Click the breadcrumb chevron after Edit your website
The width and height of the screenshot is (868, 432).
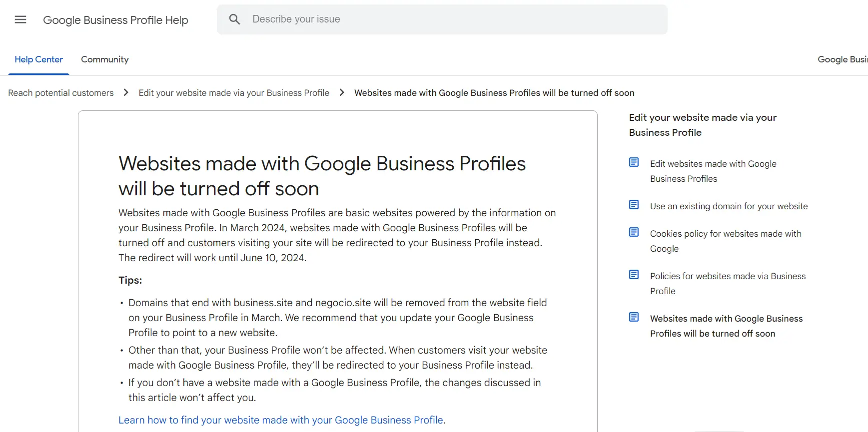342,92
